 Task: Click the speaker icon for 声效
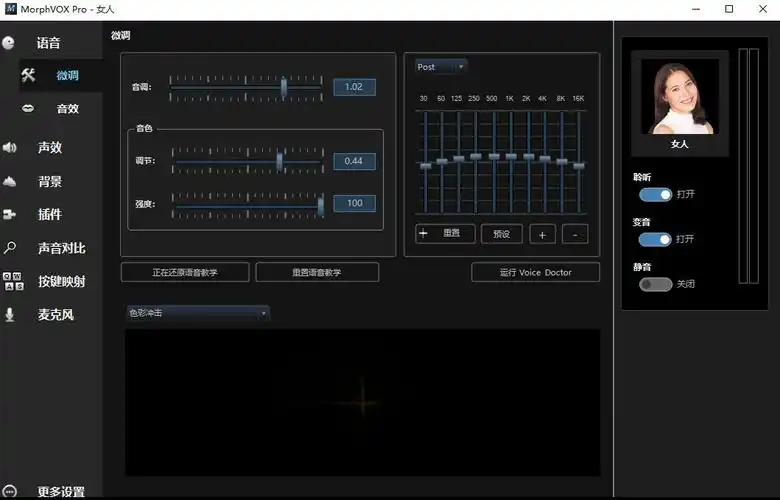click(x=10, y=147)
